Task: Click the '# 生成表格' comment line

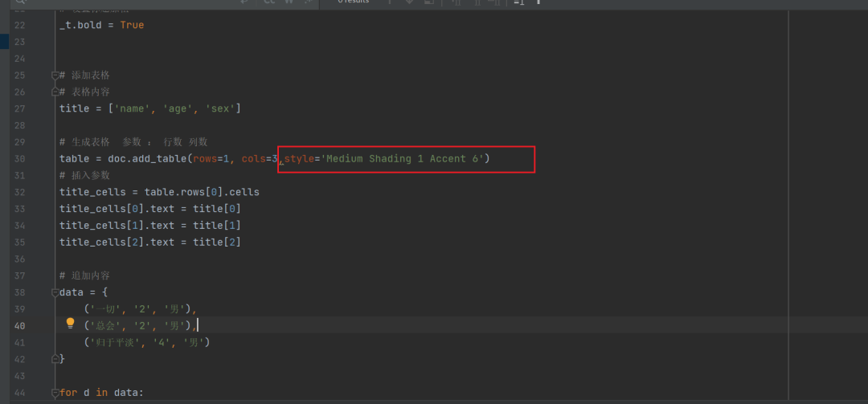Action: [x=133, y=142]
